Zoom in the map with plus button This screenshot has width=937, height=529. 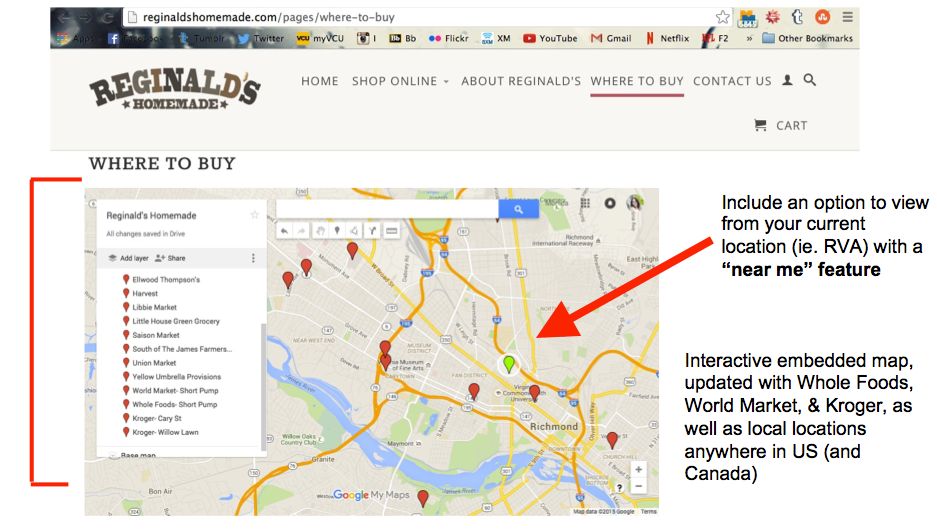[638, 470]
